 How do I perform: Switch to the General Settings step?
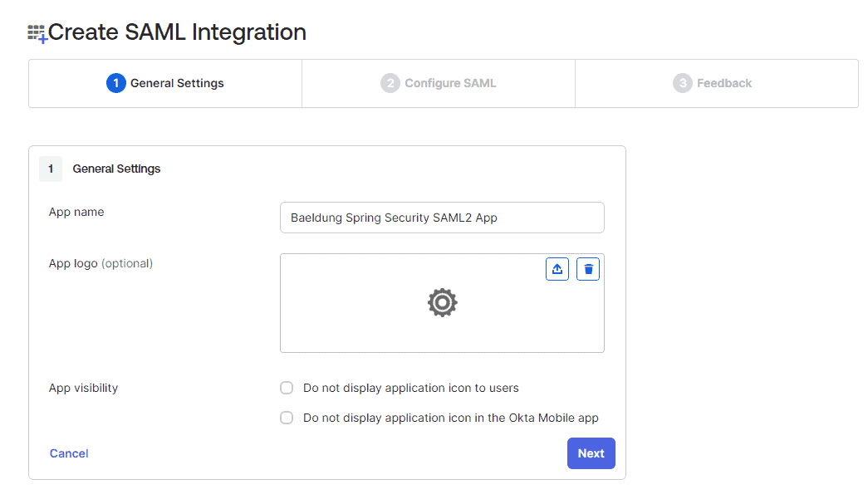pos(164,83)
